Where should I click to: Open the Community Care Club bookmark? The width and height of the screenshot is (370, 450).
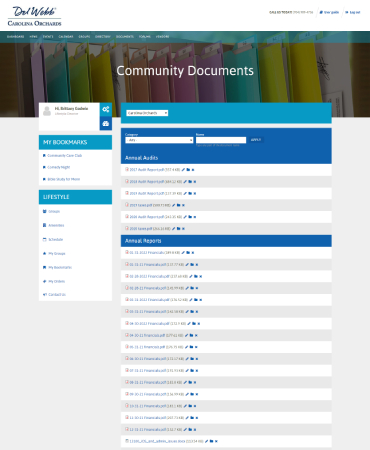pos(64,156)
